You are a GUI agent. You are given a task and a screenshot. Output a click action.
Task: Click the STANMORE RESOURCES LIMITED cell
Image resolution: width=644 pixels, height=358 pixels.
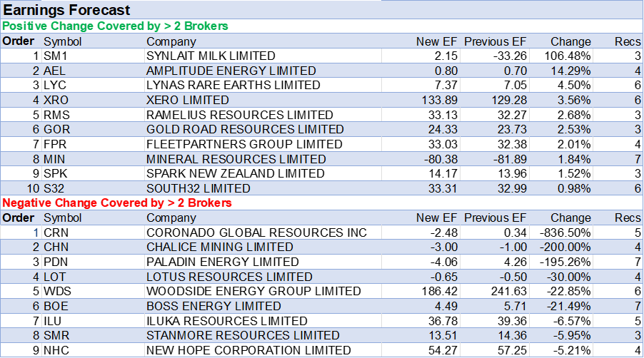click(x=243, y=335)
